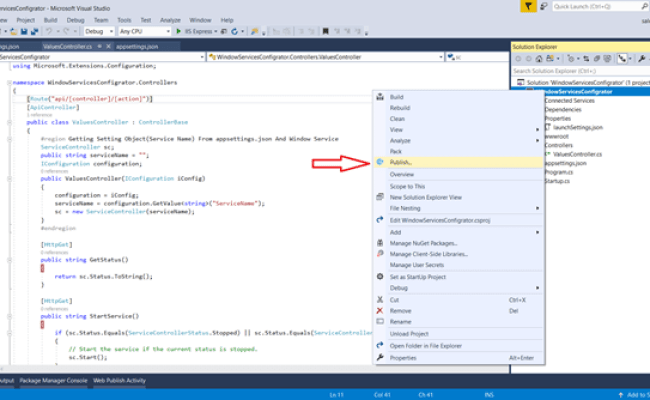650x400 pixels.
Task: Open the Package Manager Console tab
Action: [x=53, y=381]
